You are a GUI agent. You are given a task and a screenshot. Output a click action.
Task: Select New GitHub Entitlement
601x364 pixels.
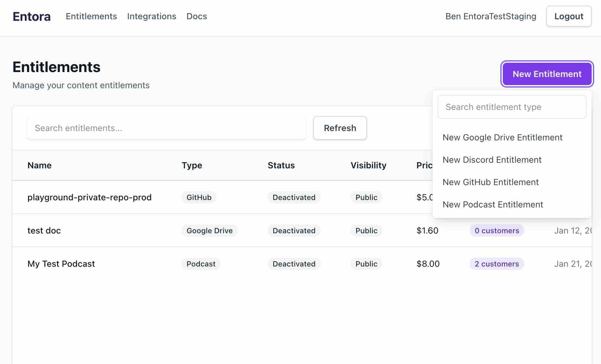490,182
